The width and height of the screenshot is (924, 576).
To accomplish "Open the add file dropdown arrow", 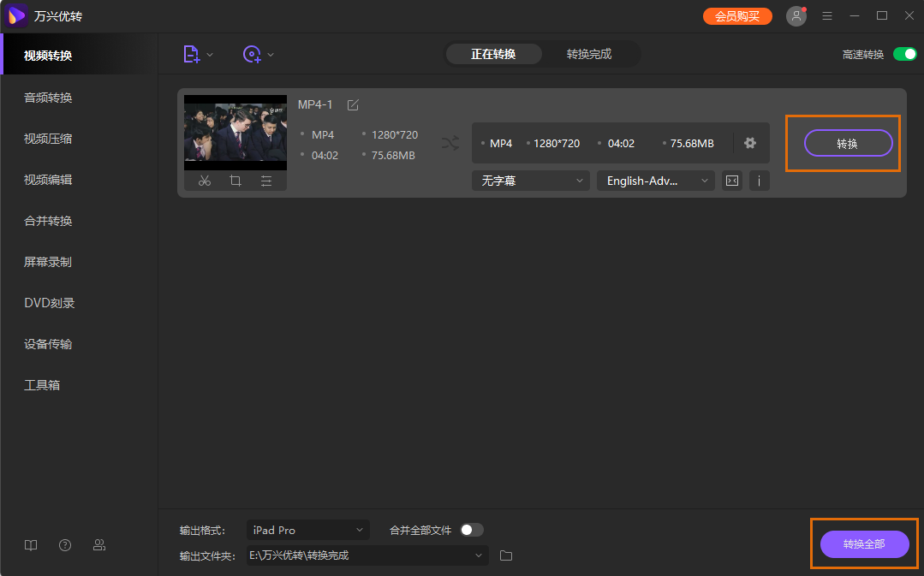I will click(x=210, y=55).
